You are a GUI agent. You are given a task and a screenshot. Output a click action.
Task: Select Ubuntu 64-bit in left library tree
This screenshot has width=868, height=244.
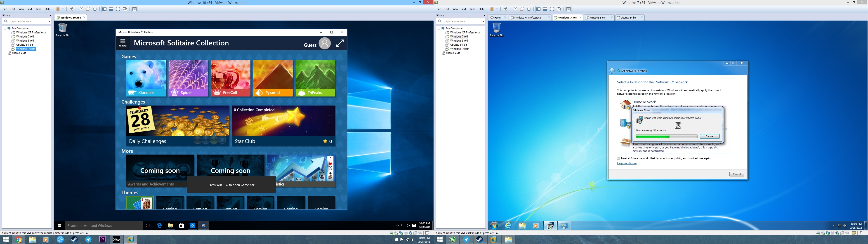(x=25, y=45)
